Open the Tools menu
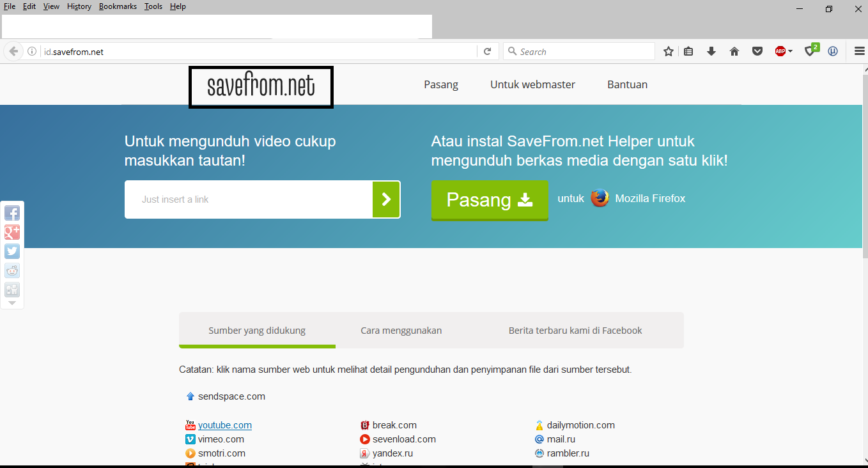The width and height of the screenshot is (868, 468). [x=153, y=6]
